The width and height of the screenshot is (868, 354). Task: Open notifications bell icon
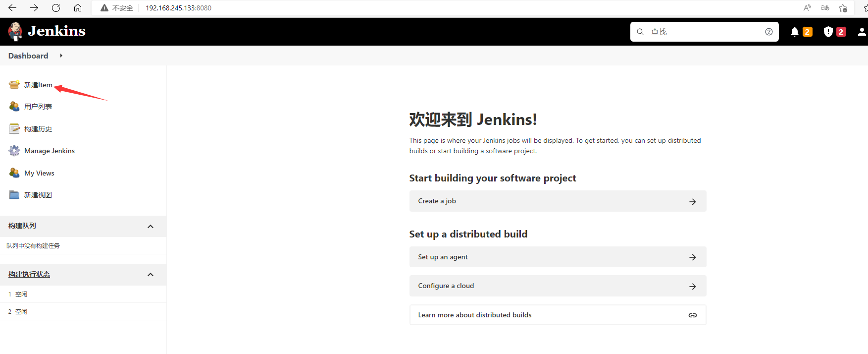tap(794, 32)
